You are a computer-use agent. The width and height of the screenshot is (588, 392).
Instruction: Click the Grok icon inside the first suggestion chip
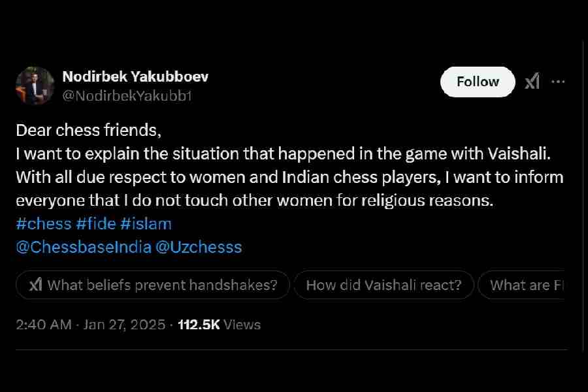(37, 285)
